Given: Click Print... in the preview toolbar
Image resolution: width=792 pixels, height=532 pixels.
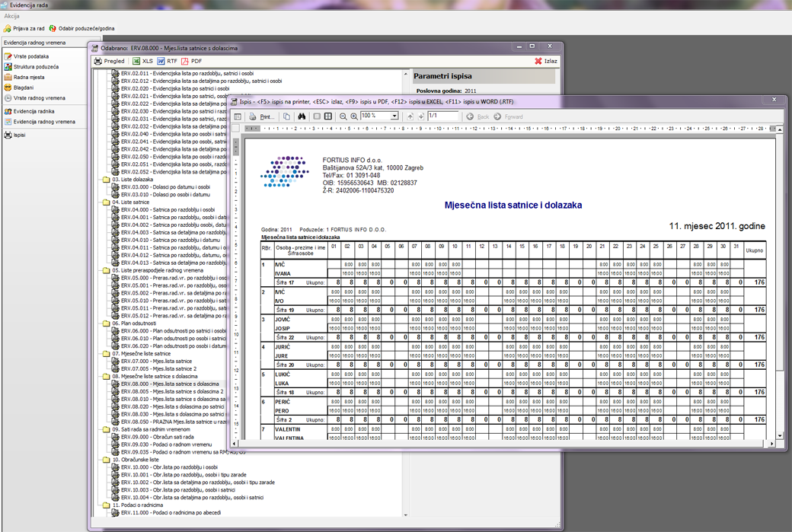Looking at the screenshot, I should 262,116.
